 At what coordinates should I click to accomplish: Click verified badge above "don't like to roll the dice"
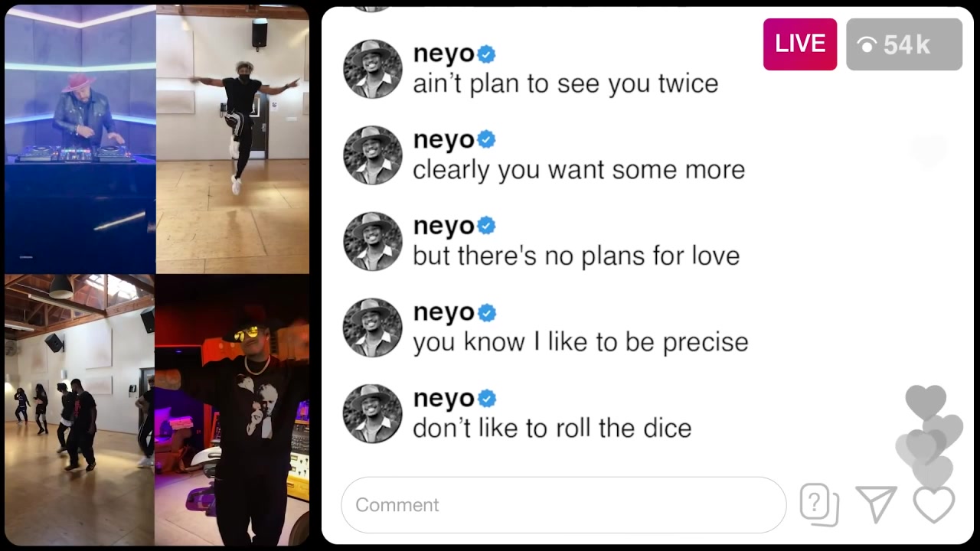(x=486, y=399)
